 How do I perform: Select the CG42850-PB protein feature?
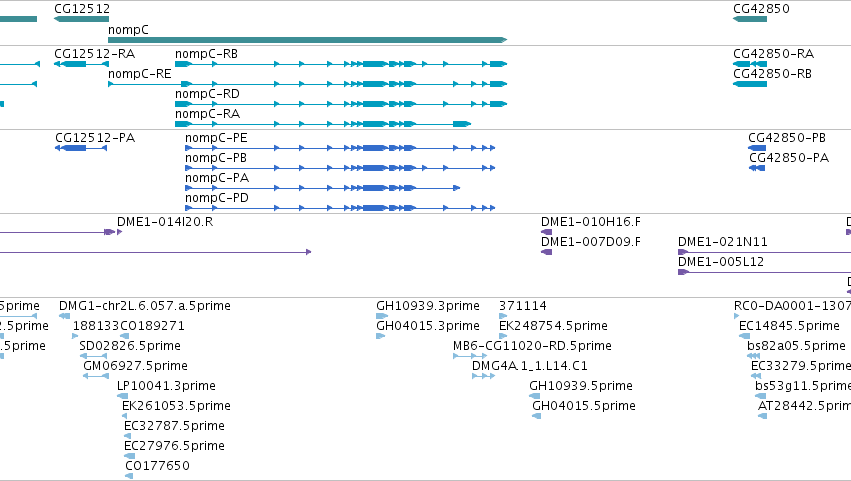757,148
